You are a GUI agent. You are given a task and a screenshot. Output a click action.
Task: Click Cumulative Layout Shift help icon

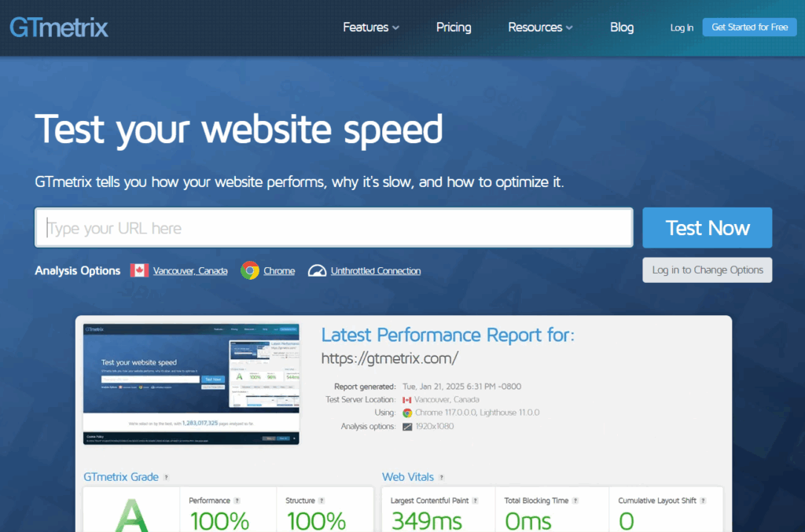[703, 501]
